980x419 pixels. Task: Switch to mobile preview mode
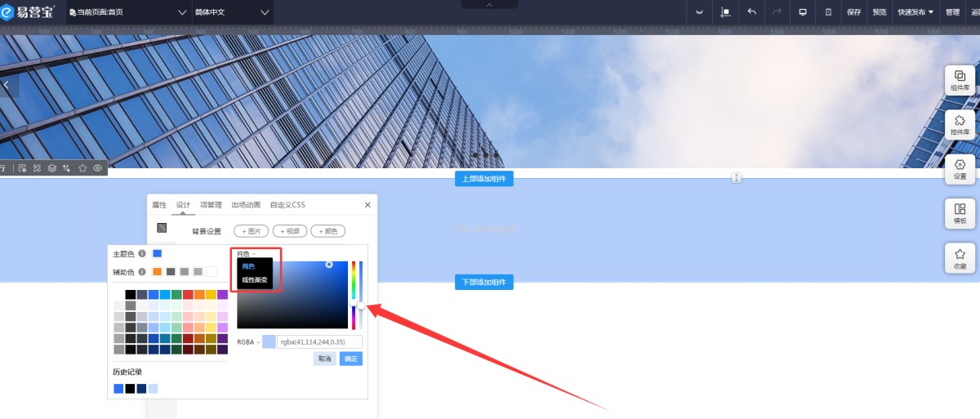[828, 12]
